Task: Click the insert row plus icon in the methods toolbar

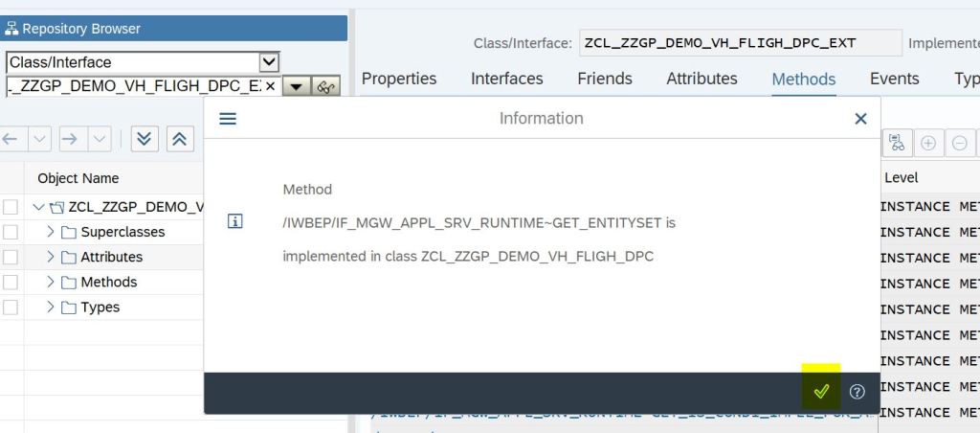Action: coord(927,144)
